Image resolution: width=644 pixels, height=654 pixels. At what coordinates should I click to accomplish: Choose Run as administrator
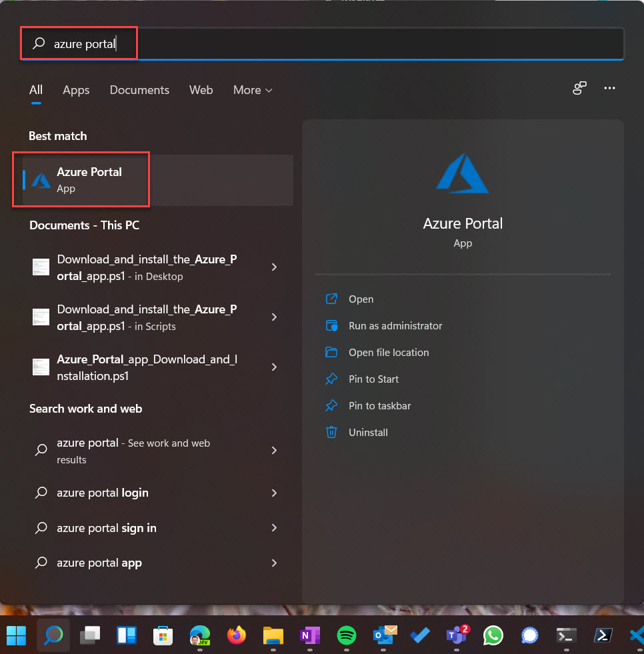395,326
